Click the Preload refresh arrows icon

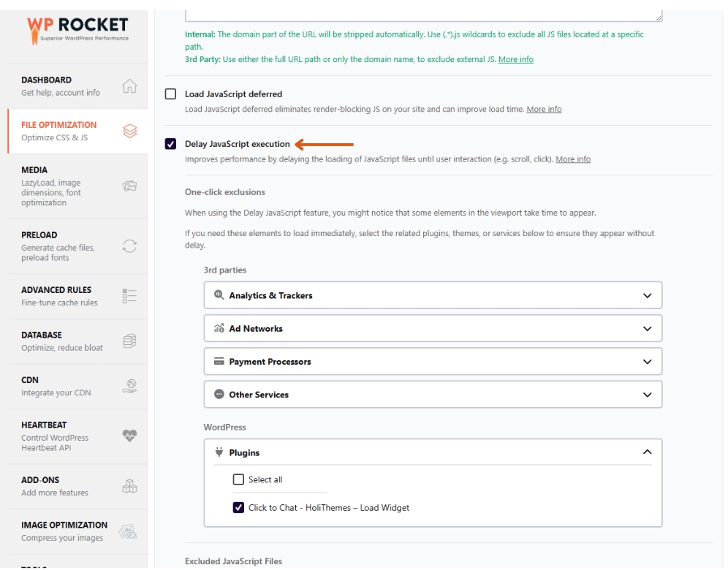129,246
